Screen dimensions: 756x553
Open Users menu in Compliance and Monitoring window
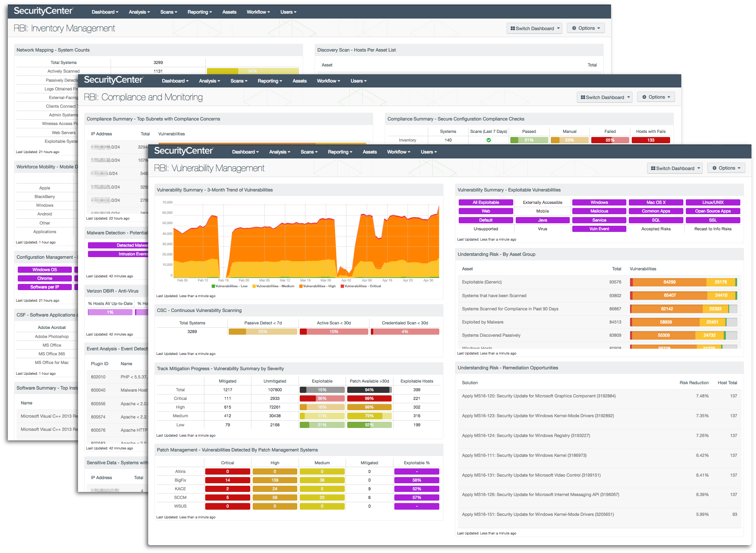pyautogui.click(x=358, y=81)
